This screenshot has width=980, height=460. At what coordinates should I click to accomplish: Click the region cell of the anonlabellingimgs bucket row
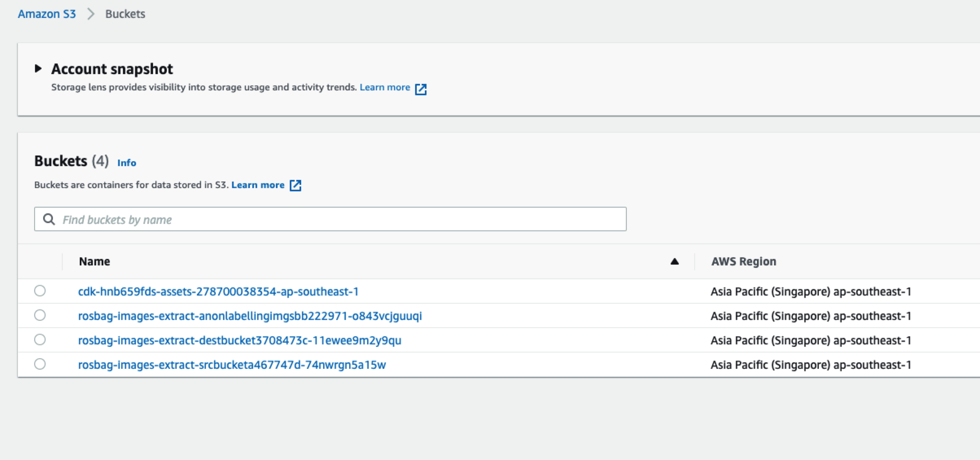tap(811, 316)
